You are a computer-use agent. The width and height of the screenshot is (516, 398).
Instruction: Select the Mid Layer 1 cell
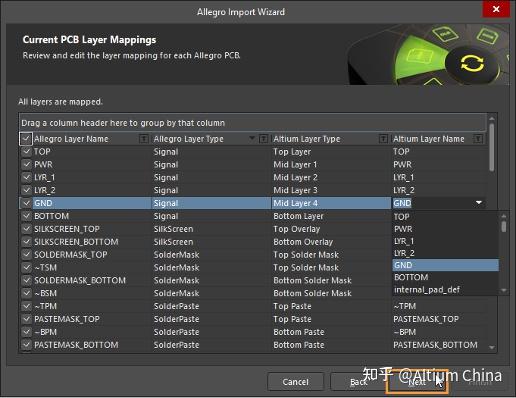click(331, 164)
